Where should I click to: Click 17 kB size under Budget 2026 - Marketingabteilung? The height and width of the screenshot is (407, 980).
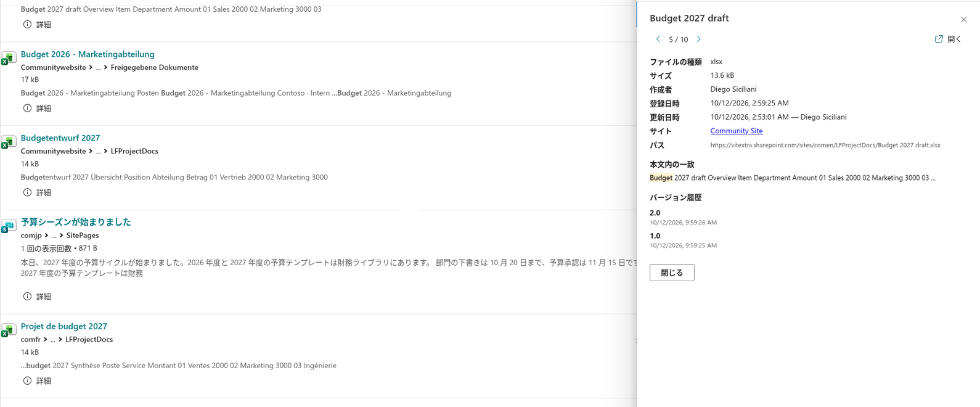click(30, 80)
